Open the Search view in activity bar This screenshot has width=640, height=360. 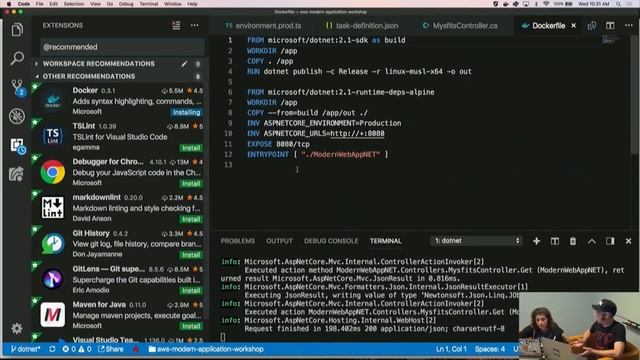(x=17, y=58)
